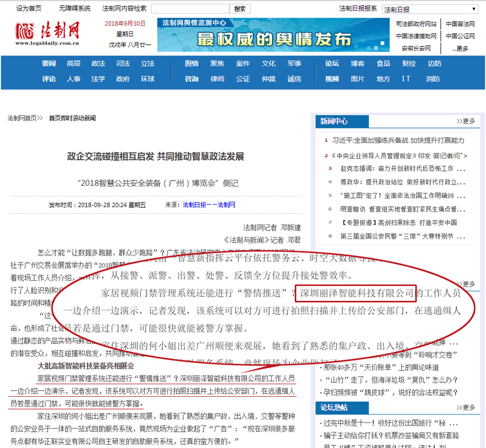Select 军事 in navigation bar
Screen dimensions: 486x448
[x=294, y=64]
